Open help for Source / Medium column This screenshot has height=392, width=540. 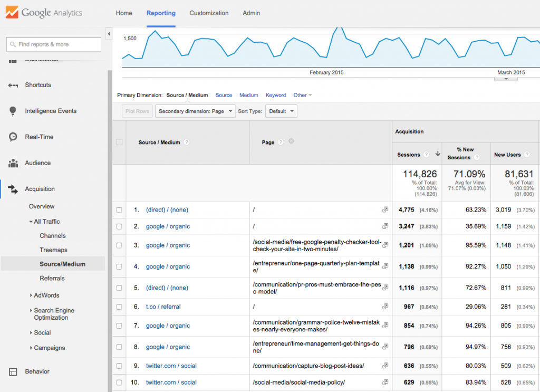click(187, 142)
